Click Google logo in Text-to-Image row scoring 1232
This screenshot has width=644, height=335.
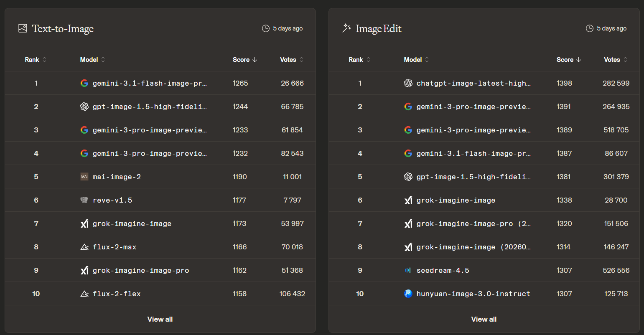pos(84,153)
